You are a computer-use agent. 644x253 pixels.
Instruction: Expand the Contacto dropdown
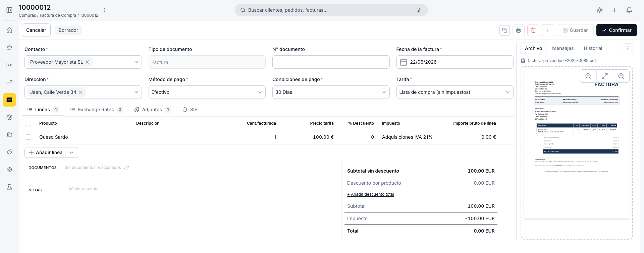coord(136,62)
